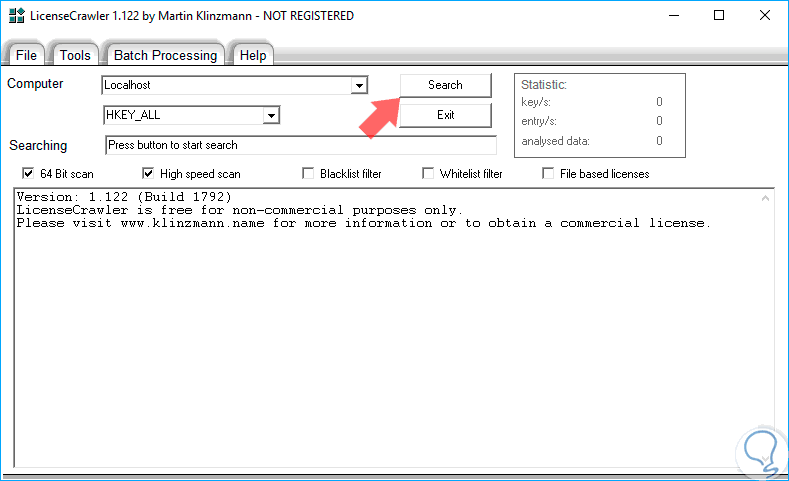Click the Exit button
The width and height of the screenshot is (789, 481).
coord(445,115)
